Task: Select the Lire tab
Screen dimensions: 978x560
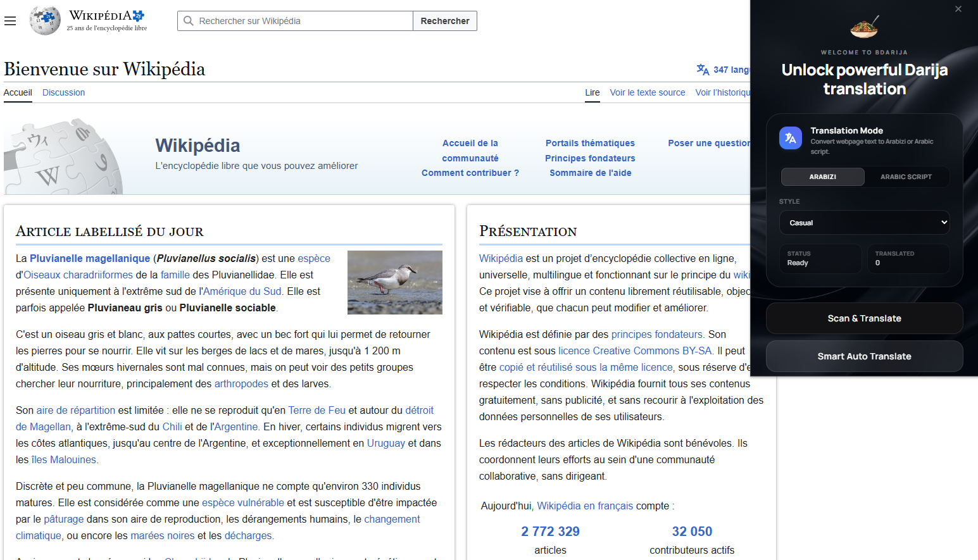Action: pyautogui.click(x=592, y=92)
